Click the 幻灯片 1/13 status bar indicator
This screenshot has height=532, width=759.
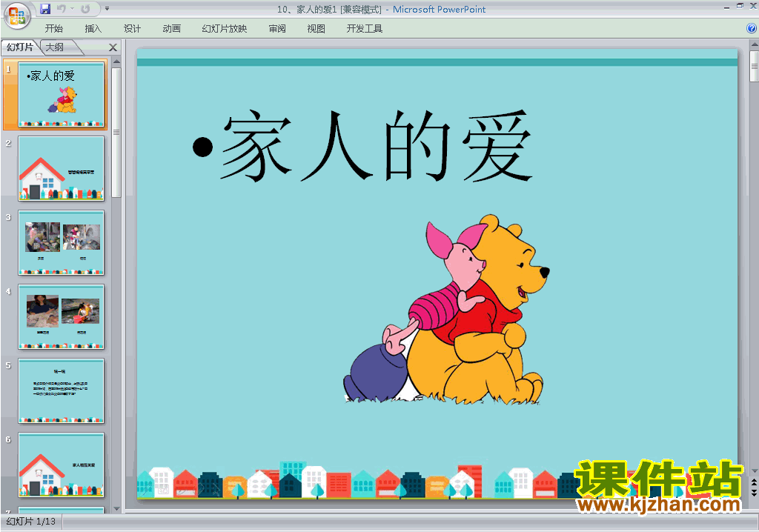tap(31, 522)
